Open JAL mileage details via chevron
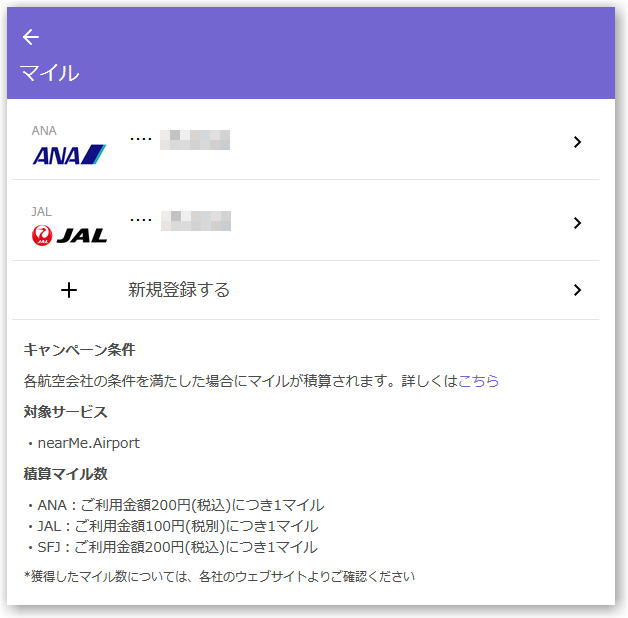Screen dimensions: 628x618 point(577,223)
